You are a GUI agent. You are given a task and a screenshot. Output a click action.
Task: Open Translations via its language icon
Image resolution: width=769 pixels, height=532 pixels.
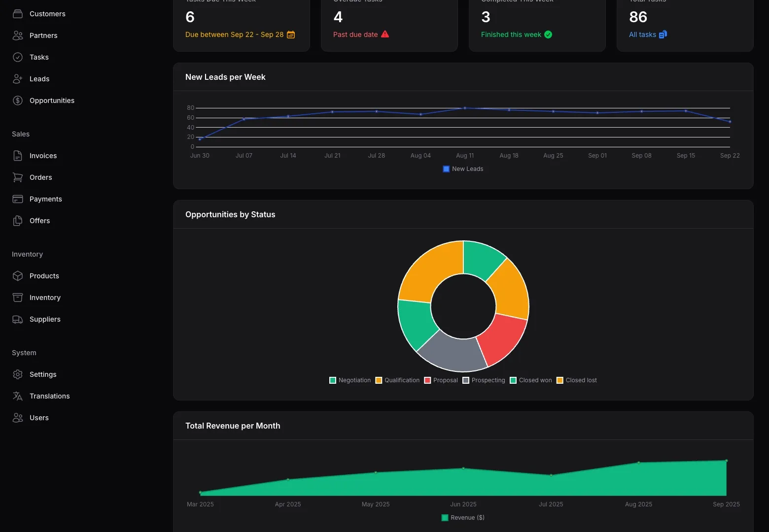click(x=18, y=396)
